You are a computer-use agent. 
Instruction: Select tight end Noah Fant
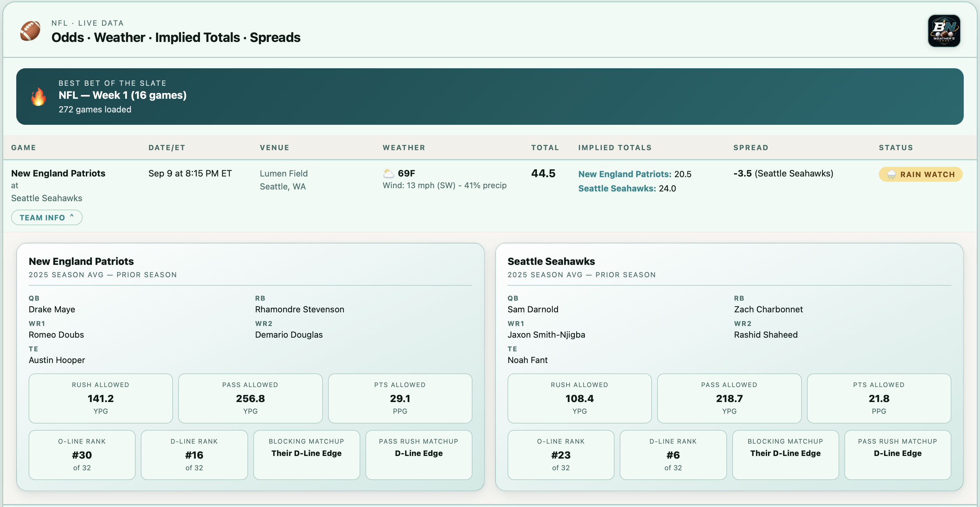[527, 360]
